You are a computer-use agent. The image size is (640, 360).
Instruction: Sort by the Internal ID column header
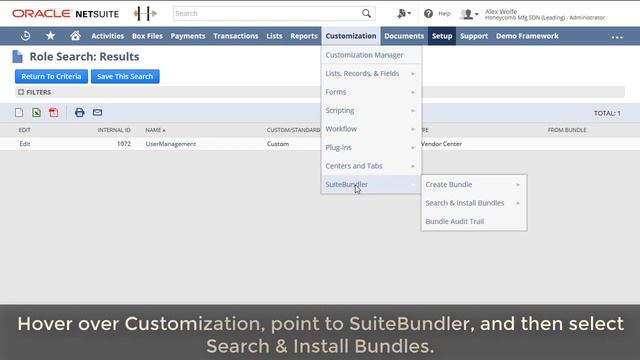tap(114, 130)
